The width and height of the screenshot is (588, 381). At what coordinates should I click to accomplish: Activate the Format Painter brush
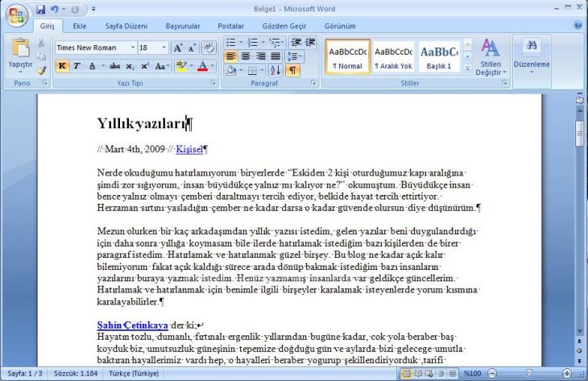[41, 70]
